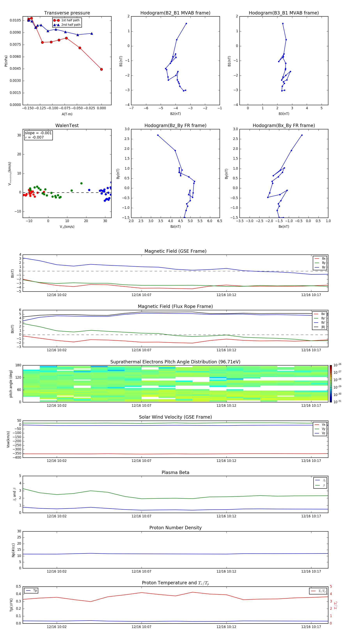Click the 'Hodogram(Bx_By FR frame)' title
Image resolution: width=351 pixels, height=644 pixels.
[284, 125]
